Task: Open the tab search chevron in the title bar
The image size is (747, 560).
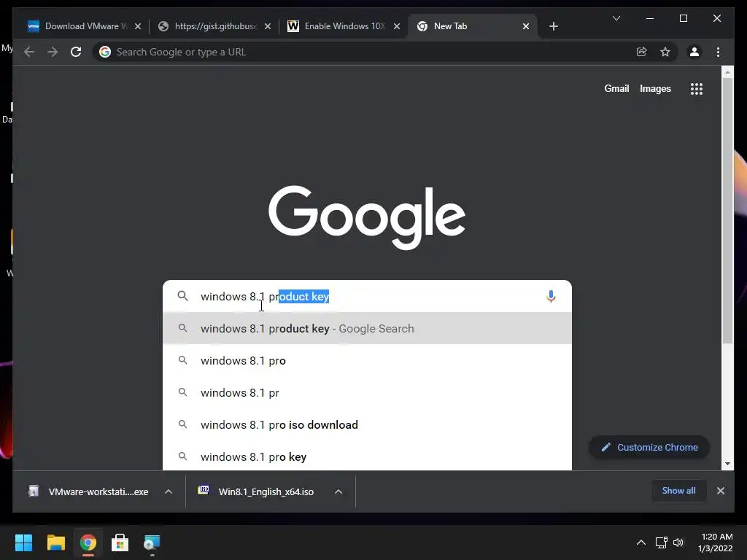Action: tap(616, 18)
